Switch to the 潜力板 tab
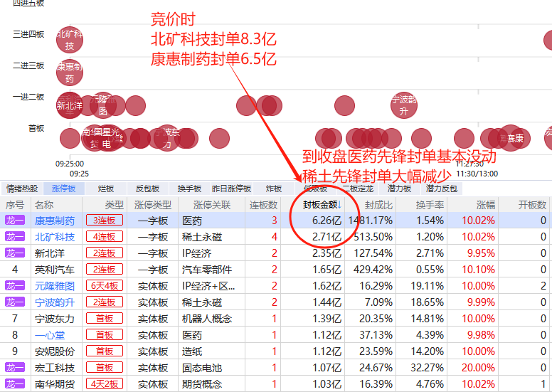Screen dimensions: 552x392 point(400,189)
